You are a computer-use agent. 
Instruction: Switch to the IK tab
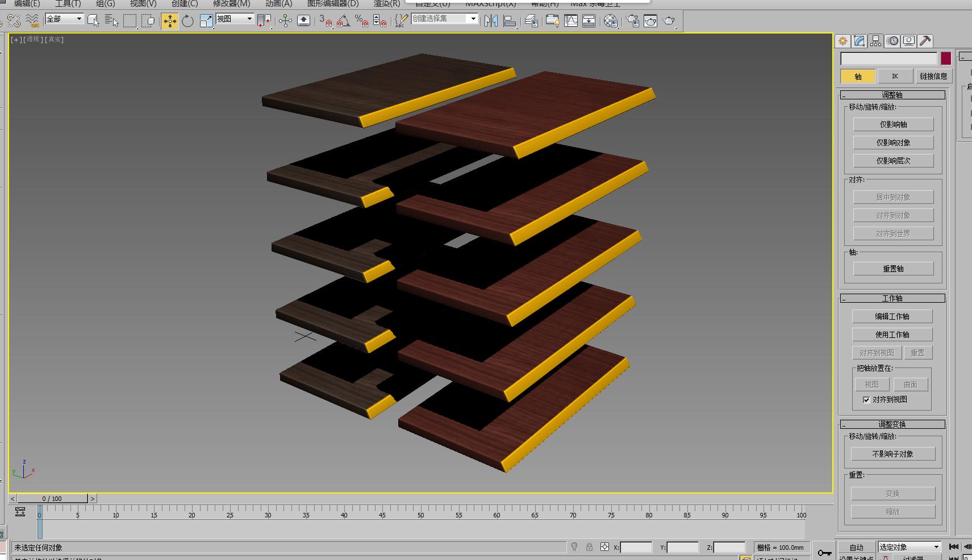[895, 76]
